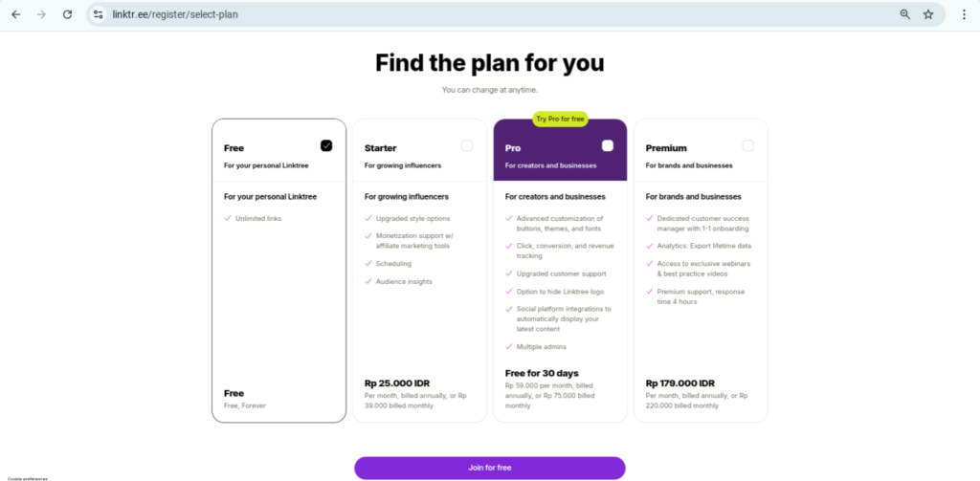Open Cookie preferences link
The height and width of the screenshot is (481, 980).
[x=28, y=478]
